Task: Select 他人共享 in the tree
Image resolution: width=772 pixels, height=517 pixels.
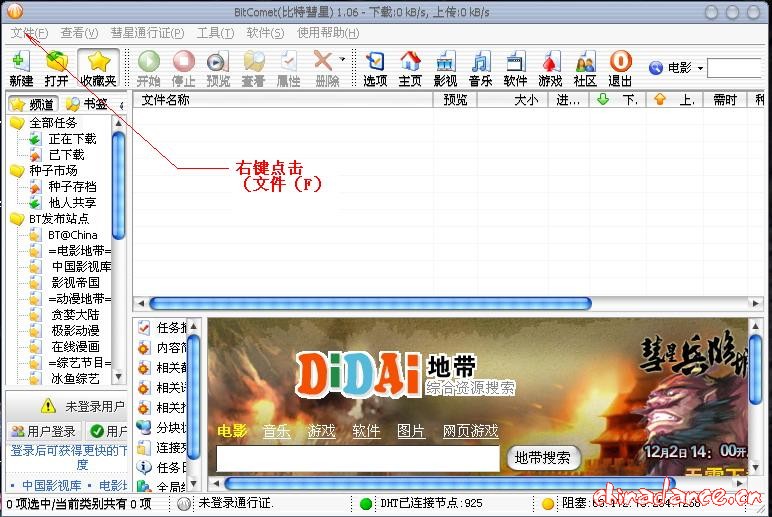Action: (x=72, y=202)
